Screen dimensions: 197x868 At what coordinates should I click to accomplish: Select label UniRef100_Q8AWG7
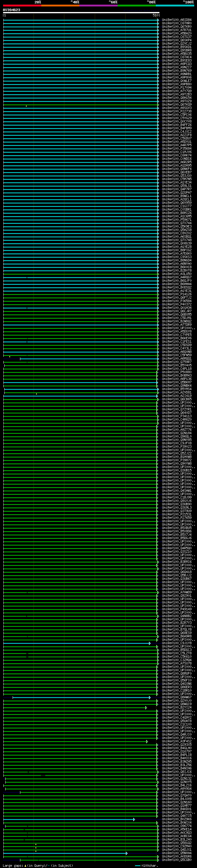pos(176,697)
